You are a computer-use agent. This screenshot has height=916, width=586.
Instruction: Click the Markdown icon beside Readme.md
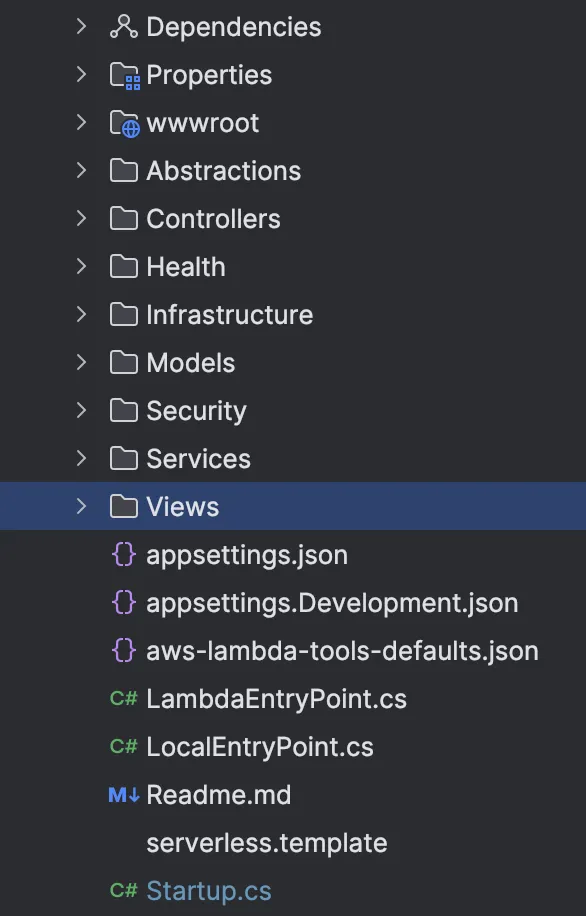(x=122, y=795)
